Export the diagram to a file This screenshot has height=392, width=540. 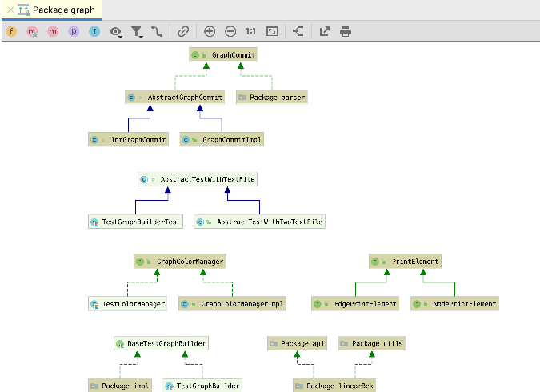coord(325,32)
